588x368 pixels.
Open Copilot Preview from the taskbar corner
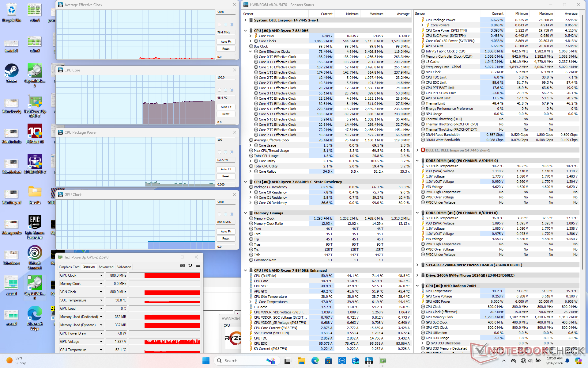tap(578, 361)
